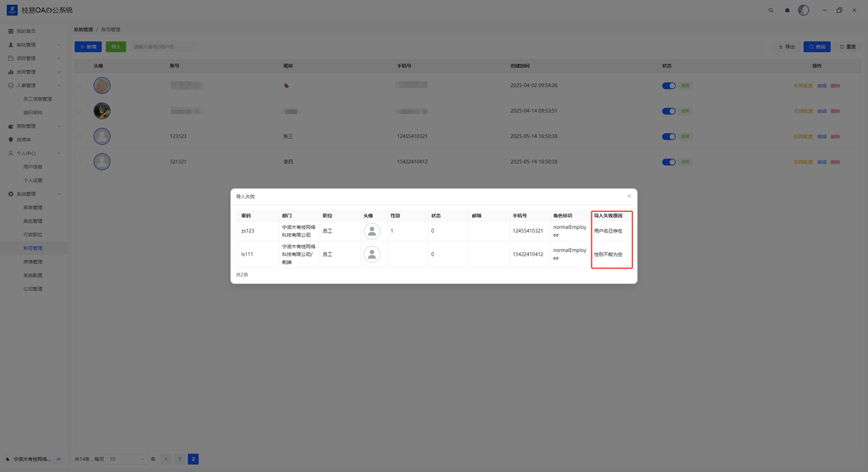868x472 pixels.
Task: Click the account/username search field
Action: pos(164,47)
